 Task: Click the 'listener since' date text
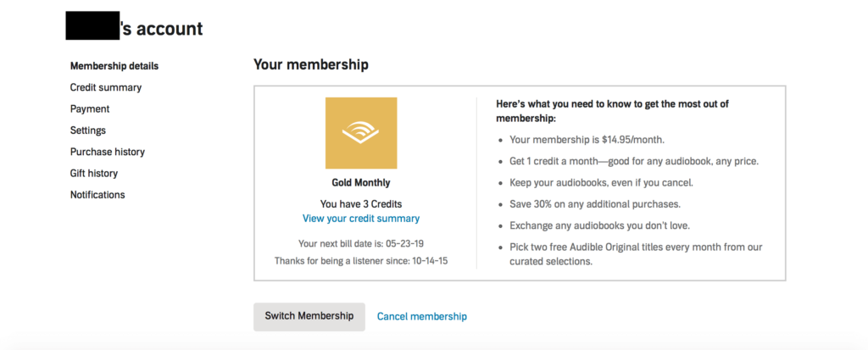point(361,260)
